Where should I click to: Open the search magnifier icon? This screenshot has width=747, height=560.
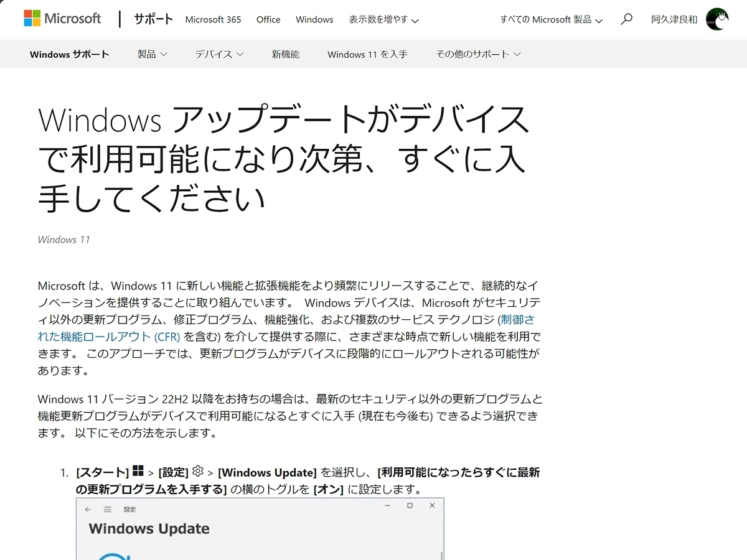pos(627,19)
